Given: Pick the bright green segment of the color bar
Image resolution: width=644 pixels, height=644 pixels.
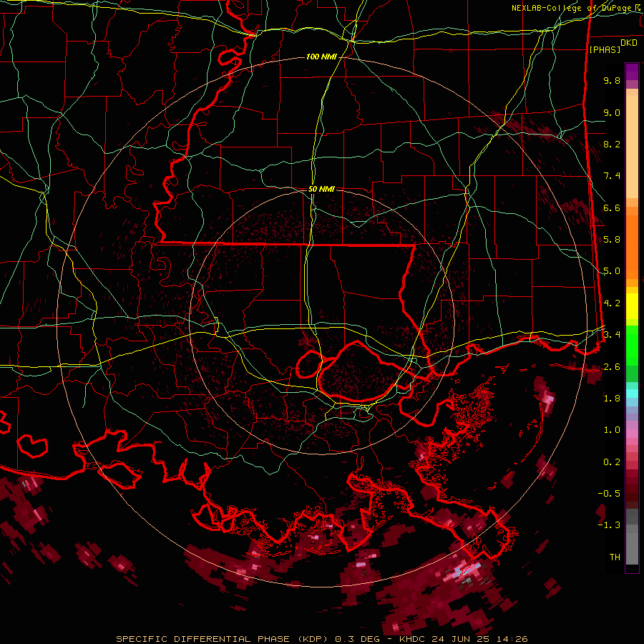Looking at the screenshot, I should (x=632, y=345).
